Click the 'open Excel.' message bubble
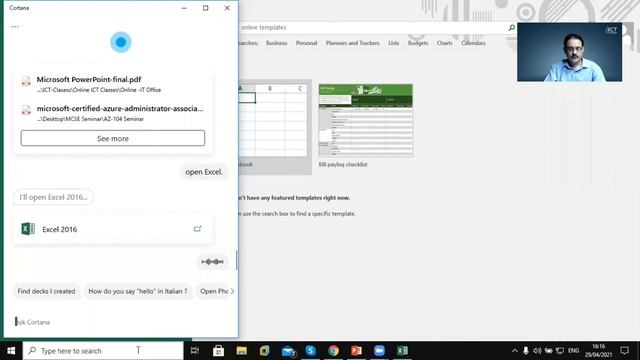The image size is (640, 360). (x=204, y=172)
